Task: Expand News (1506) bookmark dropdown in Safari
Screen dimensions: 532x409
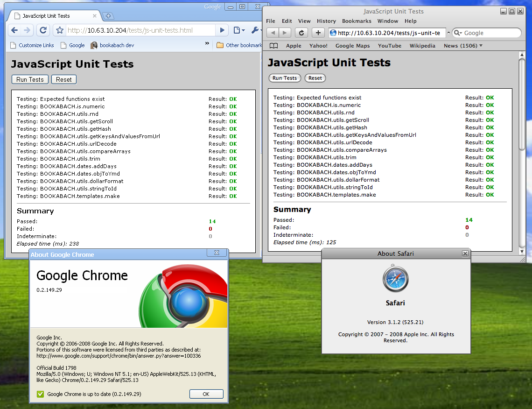Action: [x=463, y=45]
